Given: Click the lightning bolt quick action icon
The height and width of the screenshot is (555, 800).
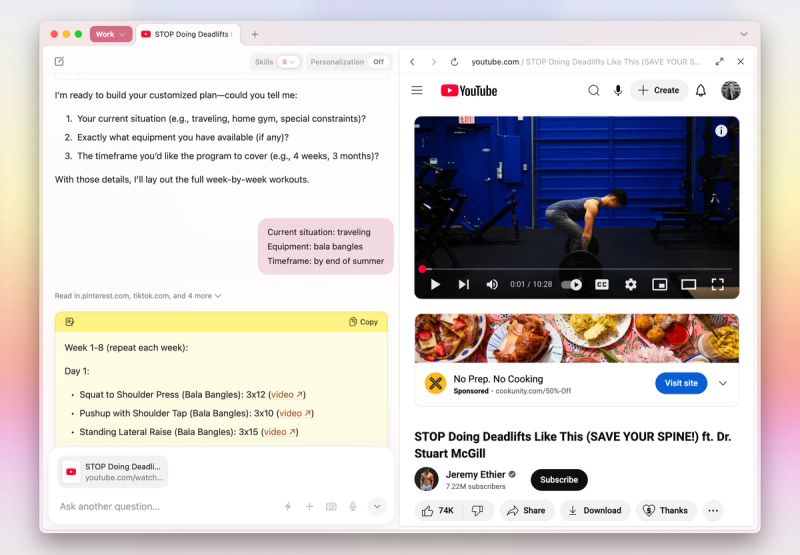Looking at the screenshot, I should pyautogui.click(x=288, y=507).
